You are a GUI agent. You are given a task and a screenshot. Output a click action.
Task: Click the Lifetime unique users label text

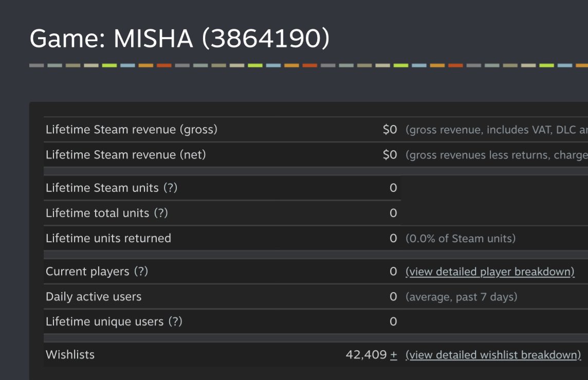tap(105, 321)
